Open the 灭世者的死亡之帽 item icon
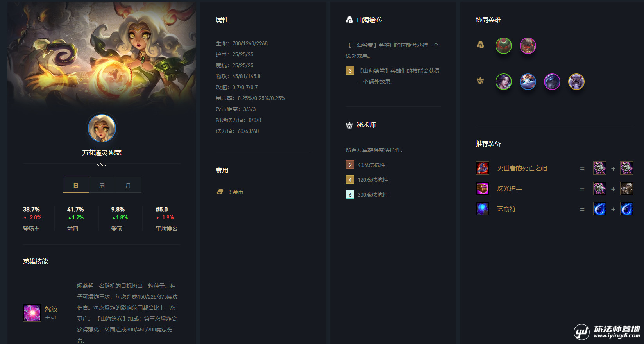The image size is (644, 344). pos(483,168)
